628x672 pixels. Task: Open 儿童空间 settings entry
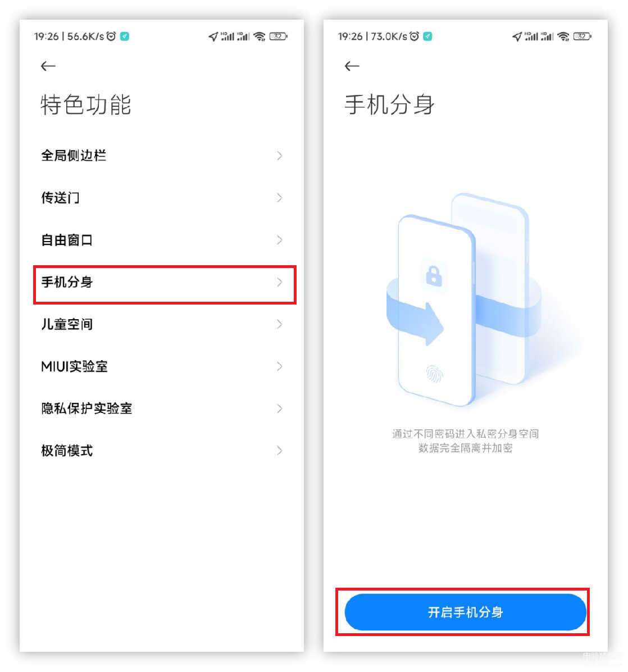pyautogui.click(x=162, y=324)
